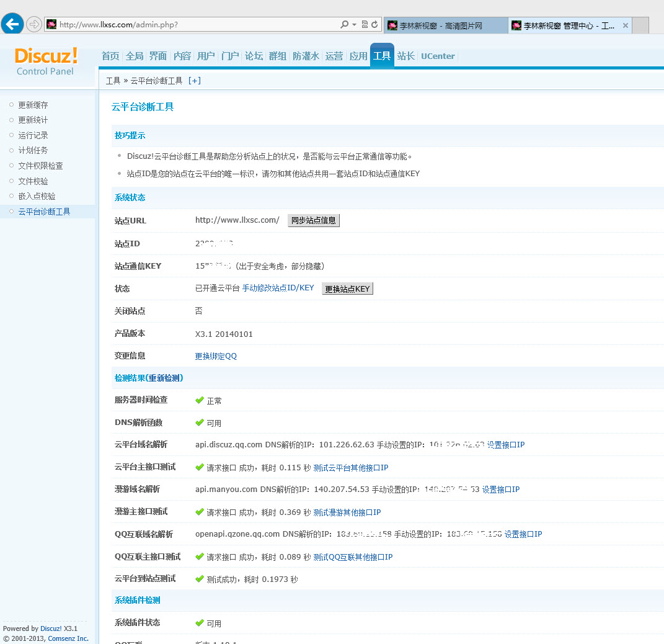Click the 测试漫游其他接口IP link

[347, 512]
